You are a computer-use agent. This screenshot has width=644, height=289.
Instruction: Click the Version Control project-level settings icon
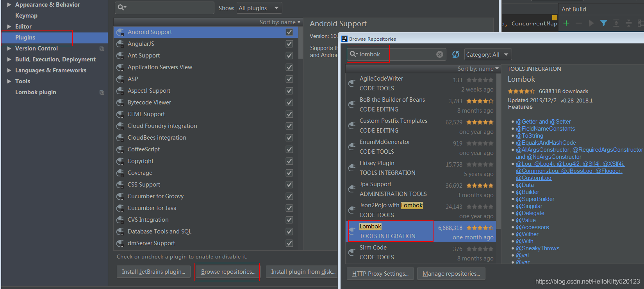point(102,48)
